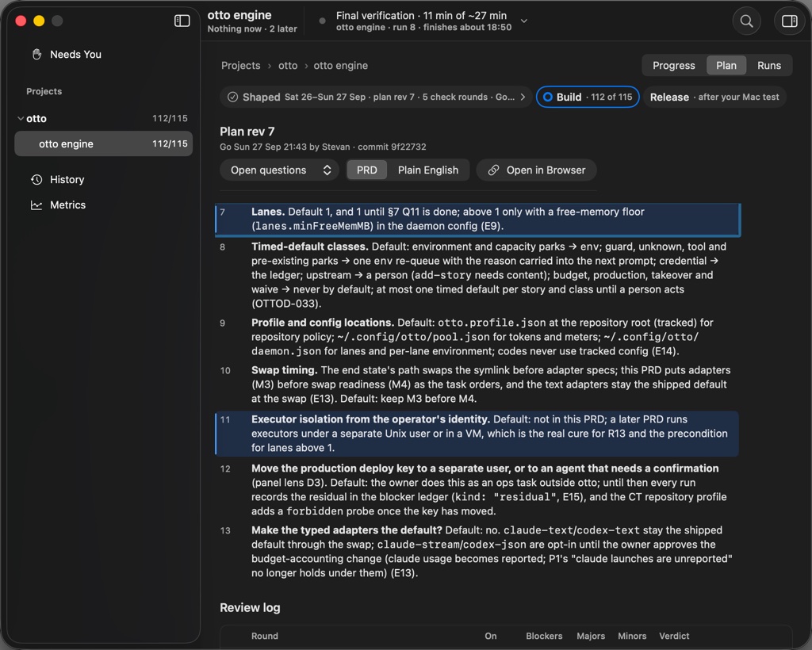Select the PRD view
The image size is (812, 650).
[367, 170]
